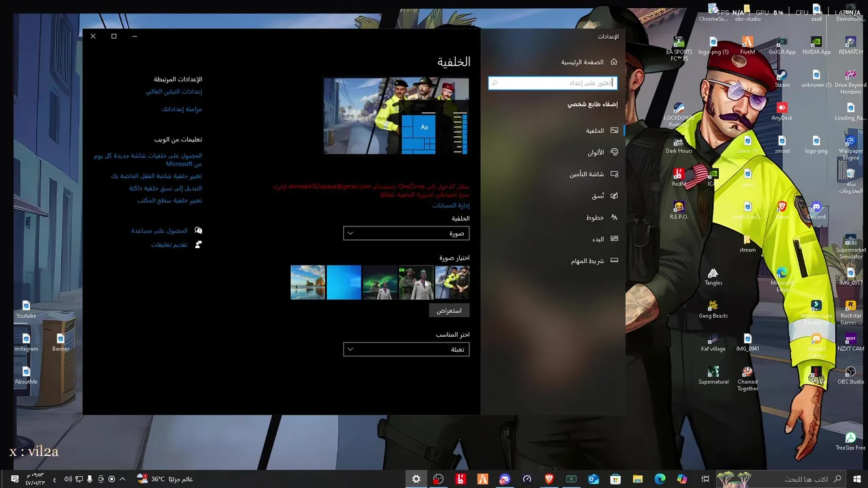Open the Discord desktop shortcut
This screenshot has height=488, width=868.
(x=816, y=210)
